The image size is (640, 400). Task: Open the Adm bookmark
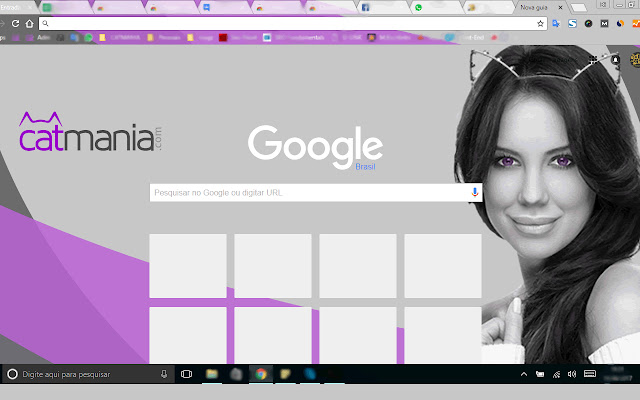point(38,38)
